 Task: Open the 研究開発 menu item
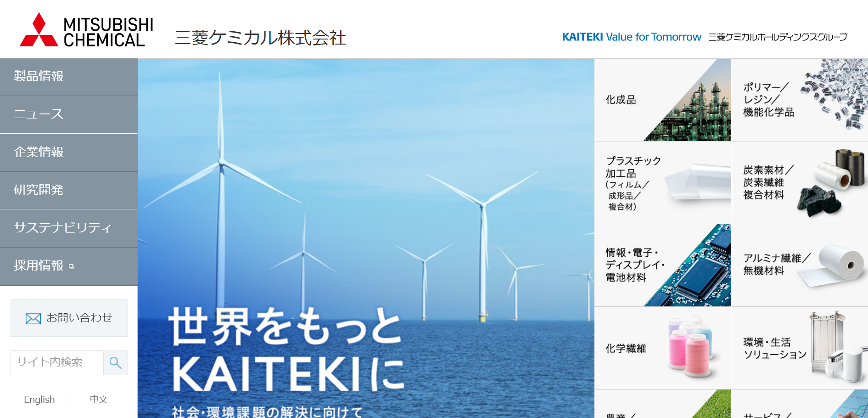[x=69, y=191]
